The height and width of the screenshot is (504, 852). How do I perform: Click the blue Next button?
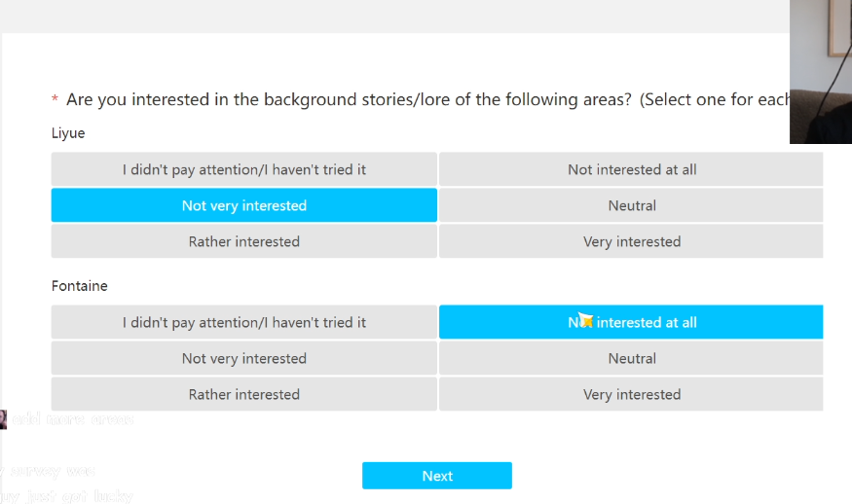(x=437, y=476)
